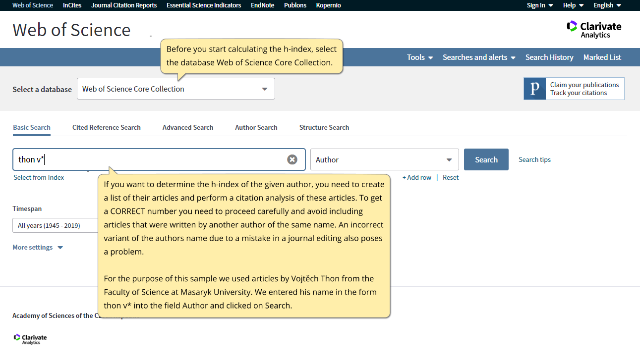Open EndNote link in top bar
The image size is (640, 364).
(263, 5)
